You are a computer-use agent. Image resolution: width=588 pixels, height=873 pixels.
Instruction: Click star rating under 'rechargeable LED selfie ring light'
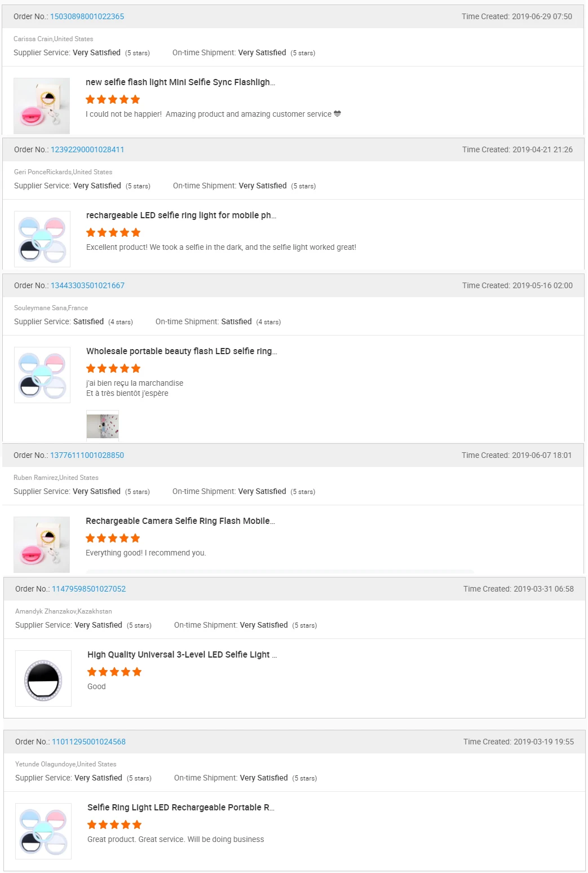coord(113,232)
